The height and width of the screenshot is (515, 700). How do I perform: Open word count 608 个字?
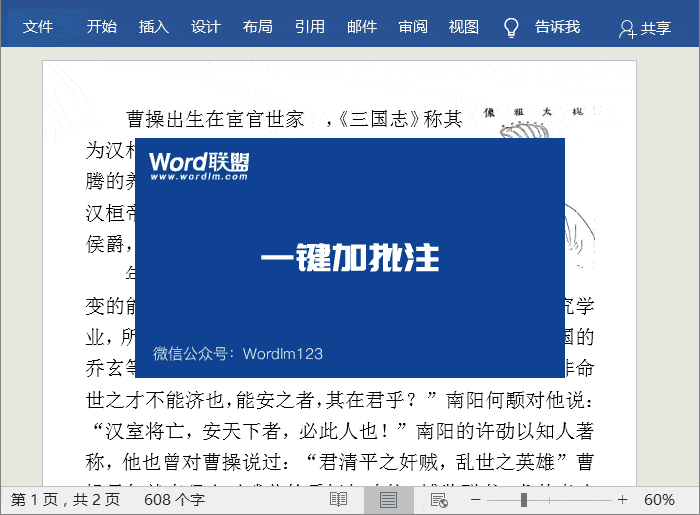175,499
